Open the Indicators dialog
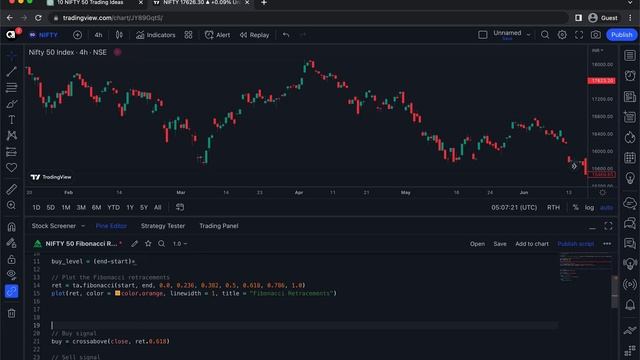The width and height of the screenshot is (640, 360). tap(156, 35)
